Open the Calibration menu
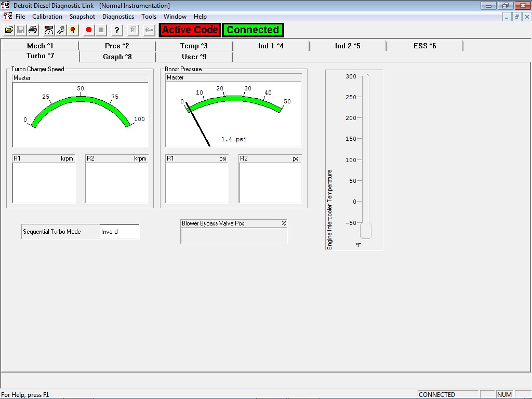Image resolution: width=532 pixels, height=399 pixels. point(47,16)
